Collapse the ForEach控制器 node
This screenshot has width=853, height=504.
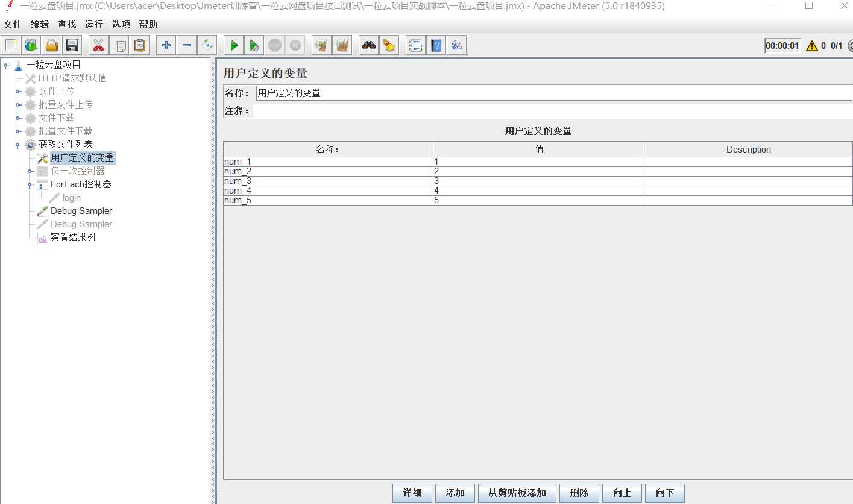point(30,185)
